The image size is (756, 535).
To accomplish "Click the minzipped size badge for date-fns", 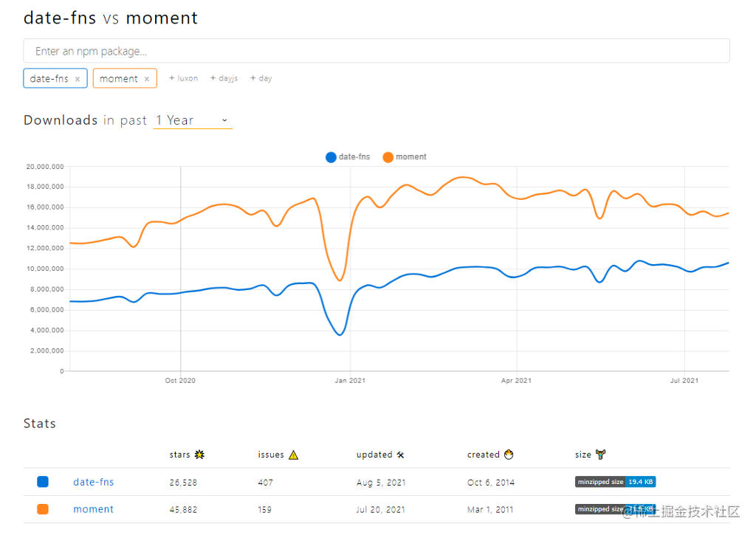I will [615, 481].
